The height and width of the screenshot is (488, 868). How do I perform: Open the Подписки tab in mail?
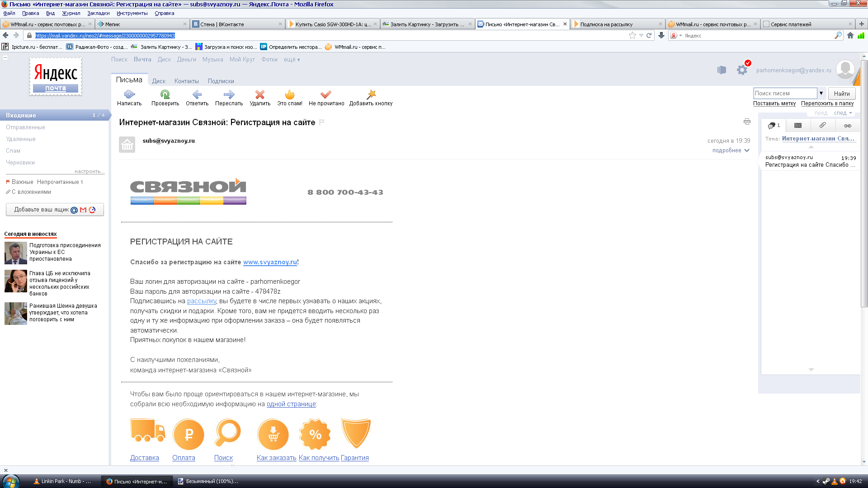[x=221, y=81]
